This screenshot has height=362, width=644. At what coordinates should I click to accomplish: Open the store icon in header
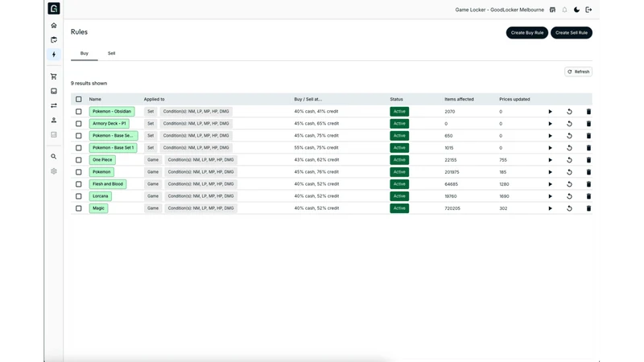tap(552, 10)
